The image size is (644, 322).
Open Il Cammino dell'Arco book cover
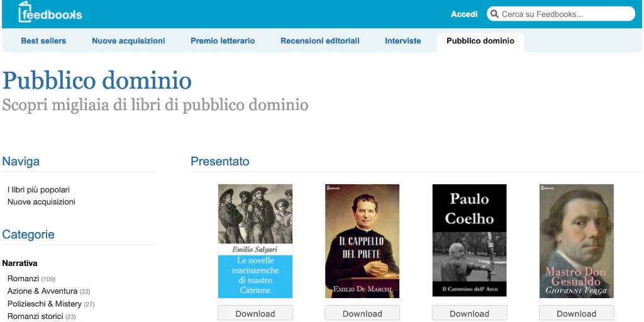(x=469, y=240)
